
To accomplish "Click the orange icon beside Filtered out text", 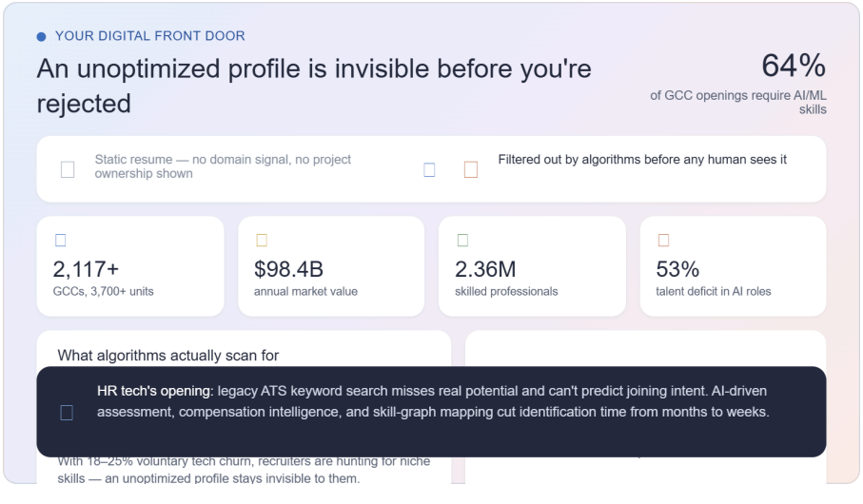I will pyautogui.click(x=471, y=169).
